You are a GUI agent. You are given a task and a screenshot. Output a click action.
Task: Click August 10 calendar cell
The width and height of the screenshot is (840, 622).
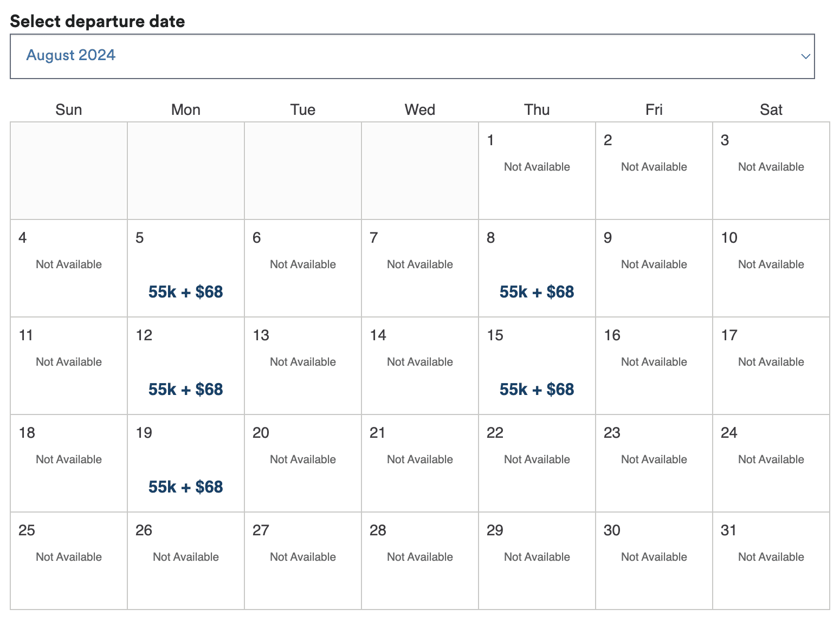(771, 268)
